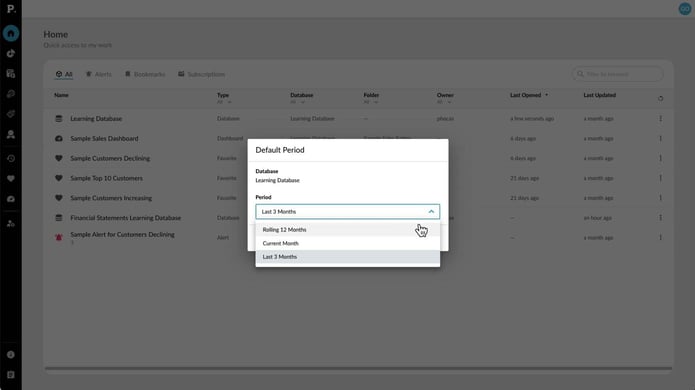Select Current Month option
The image size is (695, 390).
click(x=348, y=243)
